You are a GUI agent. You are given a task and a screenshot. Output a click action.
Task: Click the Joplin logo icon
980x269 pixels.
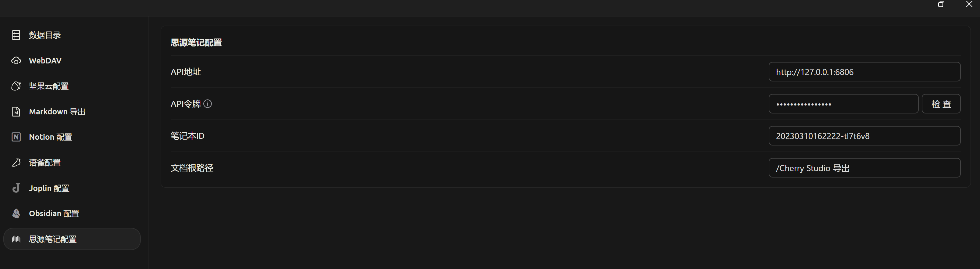coord(16,188)
